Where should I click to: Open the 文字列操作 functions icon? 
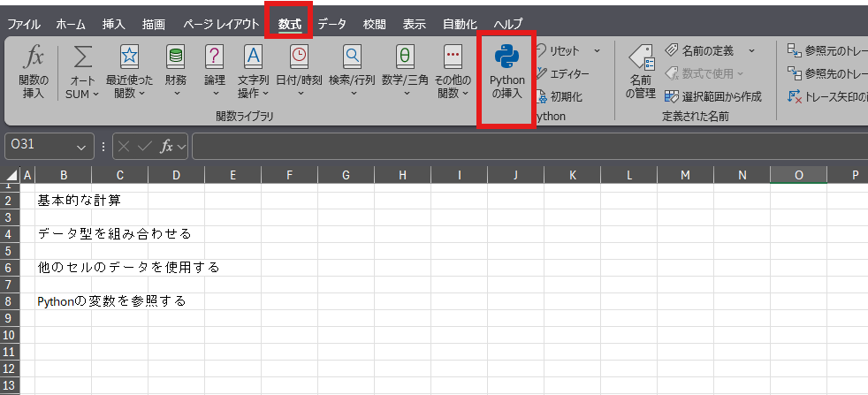pos(253,57)
